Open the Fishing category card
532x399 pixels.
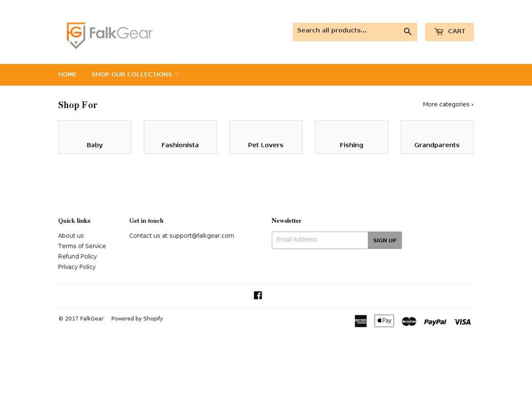coord(351,137)
